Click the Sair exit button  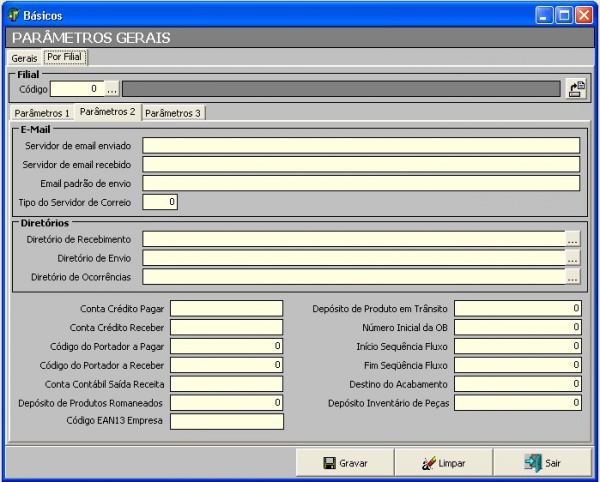543,463
